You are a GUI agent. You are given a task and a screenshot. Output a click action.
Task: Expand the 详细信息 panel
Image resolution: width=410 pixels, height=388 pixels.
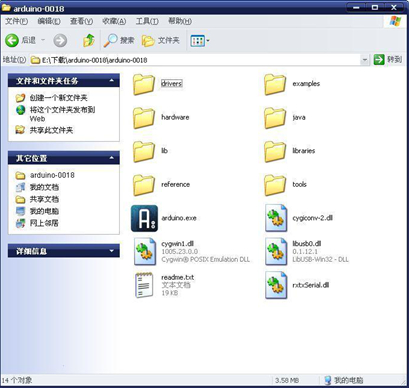(x=112, y=251)
